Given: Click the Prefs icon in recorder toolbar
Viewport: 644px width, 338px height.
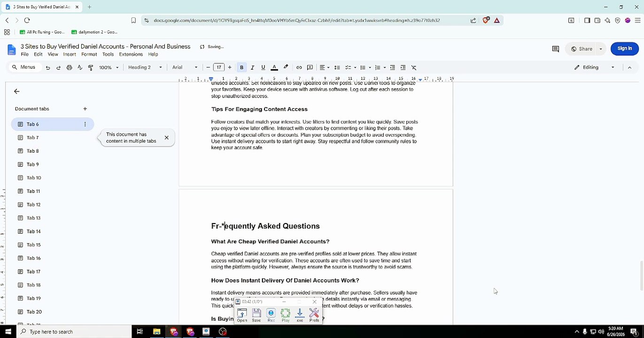Looking at the screenshot, I should click(x=314, y=315).
